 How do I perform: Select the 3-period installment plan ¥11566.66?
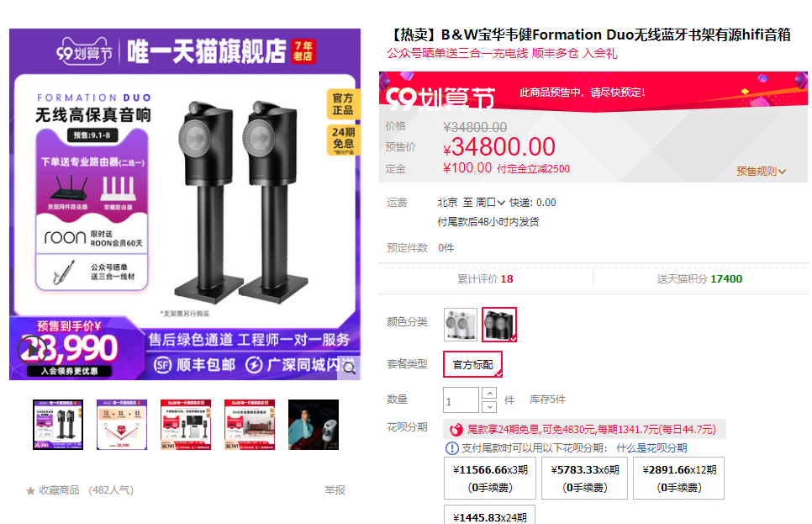490,479
